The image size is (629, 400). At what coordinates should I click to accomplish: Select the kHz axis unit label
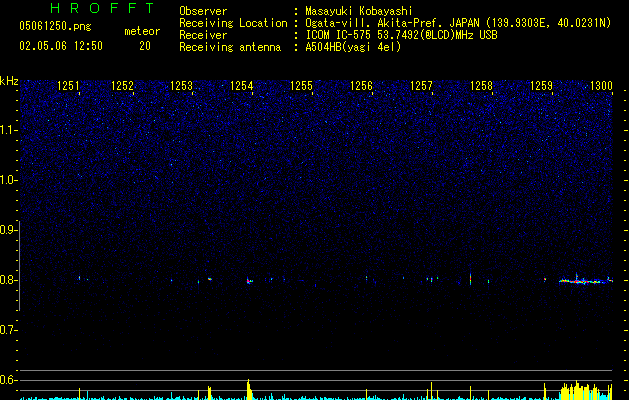[9, 81]
